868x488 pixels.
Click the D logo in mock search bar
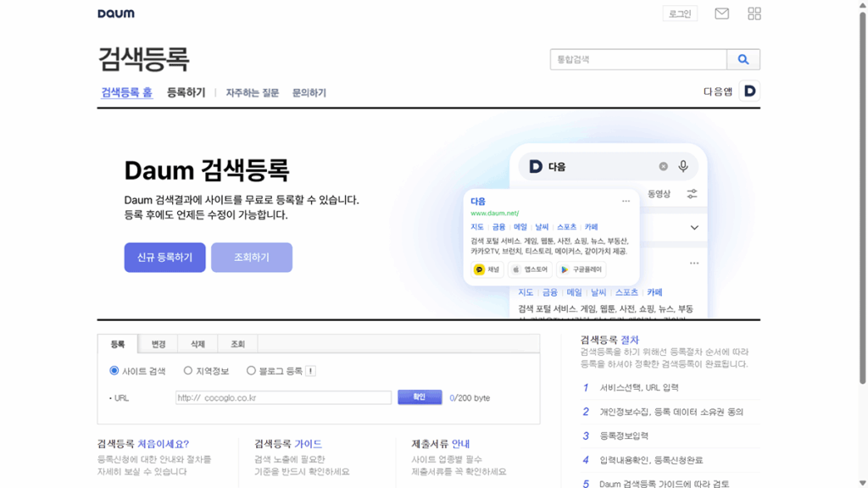point(536,167)
